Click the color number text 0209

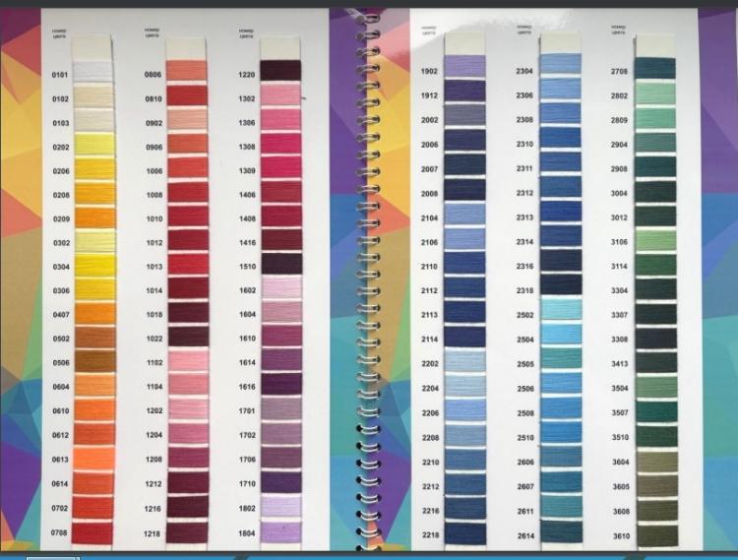(x=61, y=218)
